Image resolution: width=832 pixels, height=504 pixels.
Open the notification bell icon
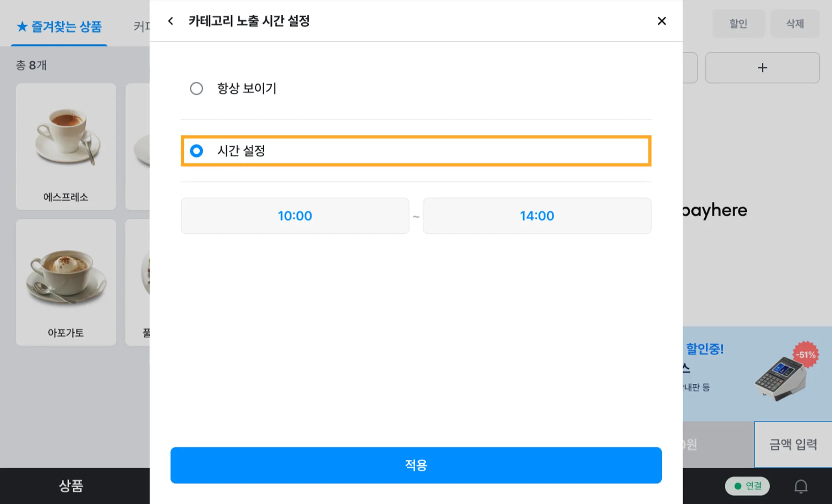(x=801, y=486)
